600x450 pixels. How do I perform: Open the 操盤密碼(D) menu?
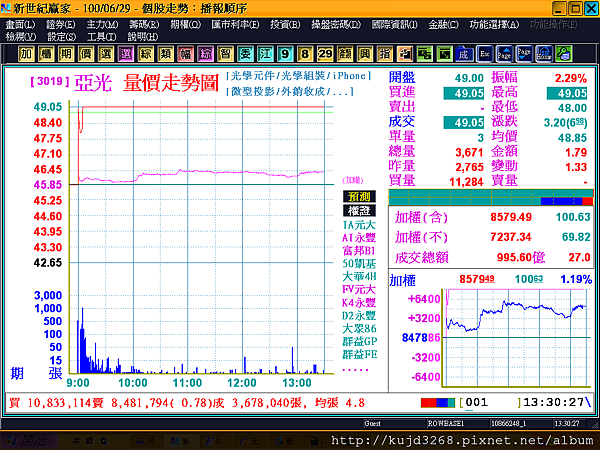(x=336, y=25)
